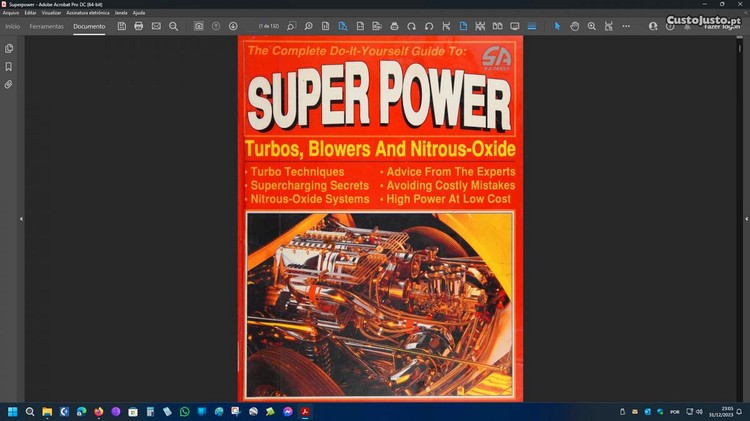This screenshot has height=421, width=750.
Task: Send the file by email envelope icon
Action: coord(156,26)
